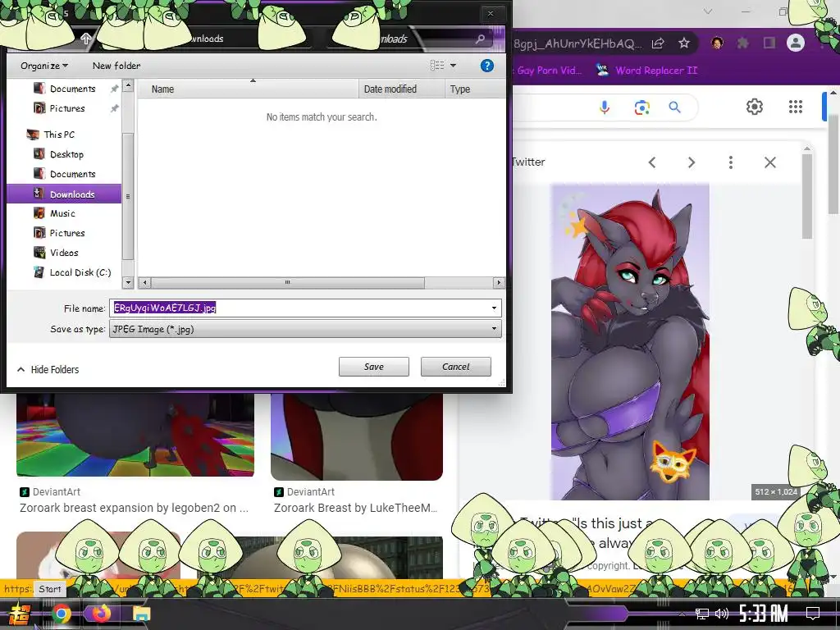Close the image preview panel

[769, 162]
